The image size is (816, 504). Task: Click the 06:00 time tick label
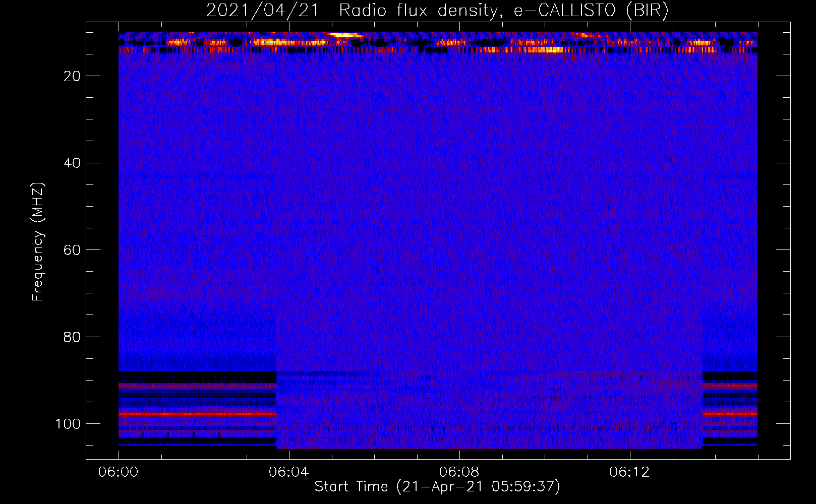pos(119,472)
